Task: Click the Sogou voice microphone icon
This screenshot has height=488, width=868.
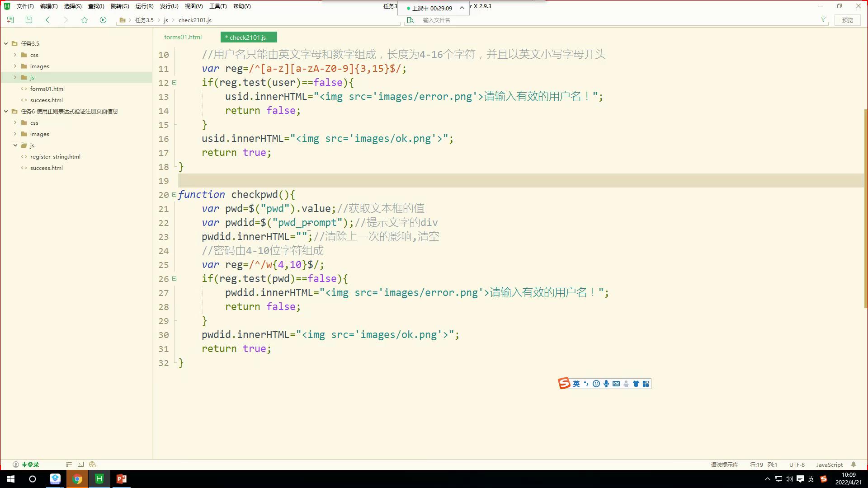Action: [x=606, y=384]
